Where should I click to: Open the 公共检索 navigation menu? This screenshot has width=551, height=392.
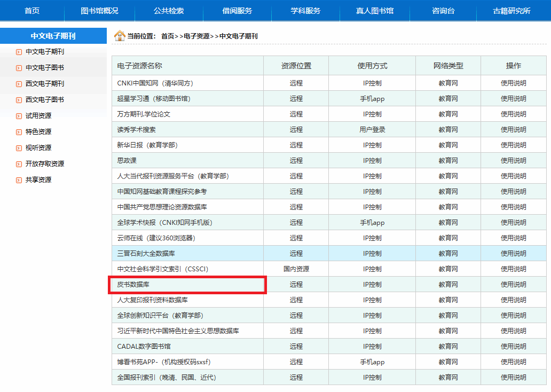tap(169, 11)
